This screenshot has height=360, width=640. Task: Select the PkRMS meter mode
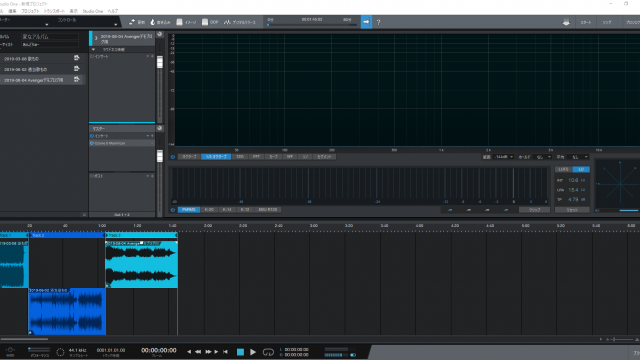pyautogui.click(x=189, y=210)
